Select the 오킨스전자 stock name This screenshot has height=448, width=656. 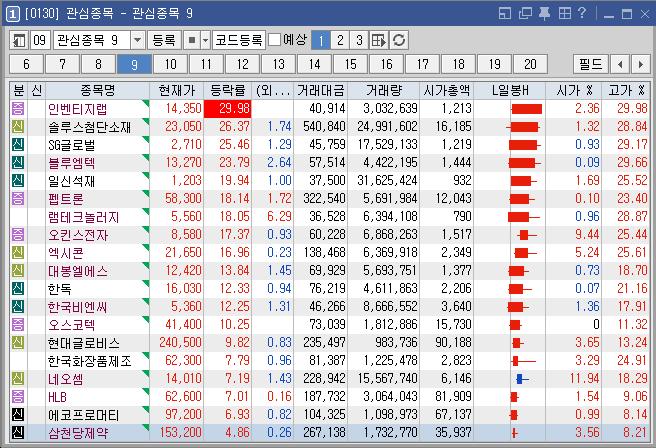[78, 235]
